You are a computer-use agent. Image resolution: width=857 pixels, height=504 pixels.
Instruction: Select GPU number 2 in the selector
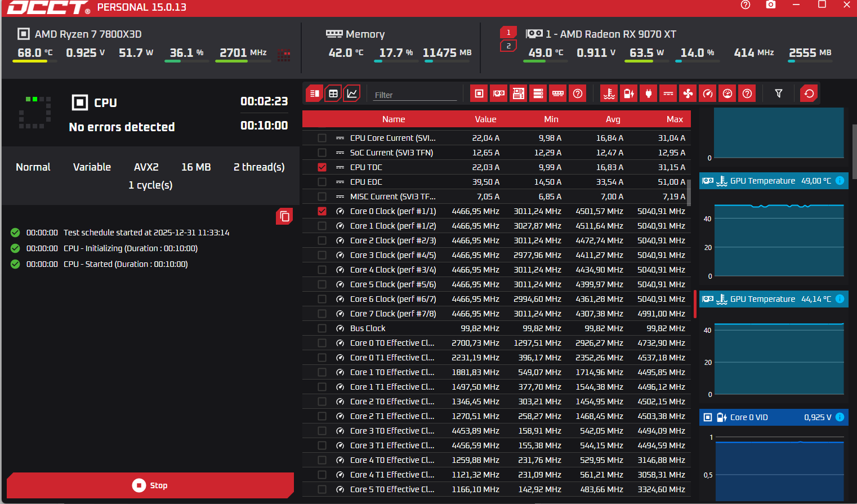(x=508, y=46)
